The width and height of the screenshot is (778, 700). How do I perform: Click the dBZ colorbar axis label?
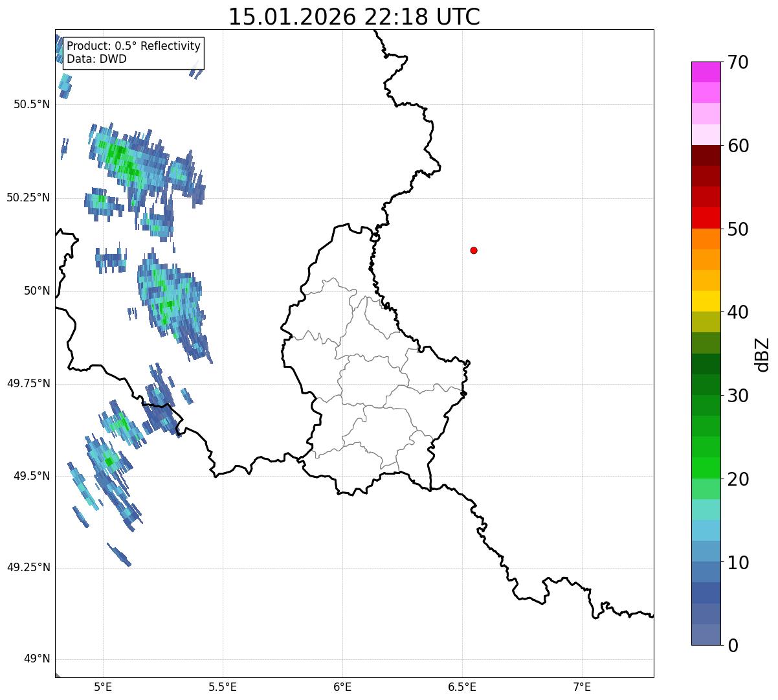[762, 354]
